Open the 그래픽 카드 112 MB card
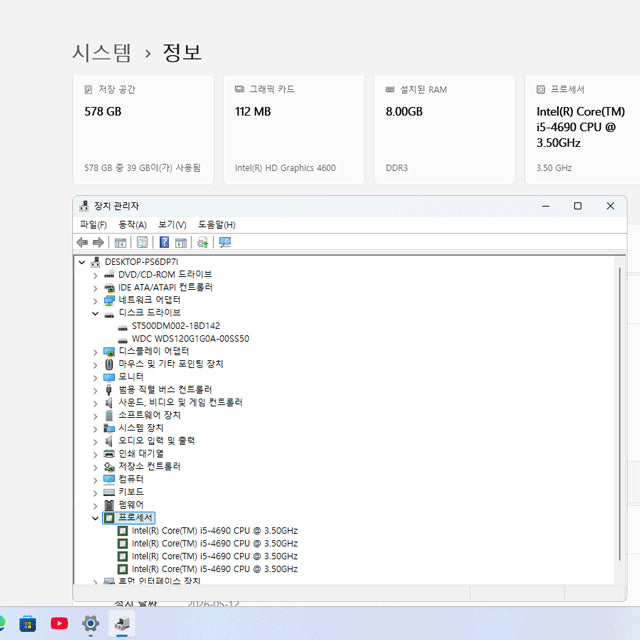Viewport: 640px width, 640px height. [293, 129]
